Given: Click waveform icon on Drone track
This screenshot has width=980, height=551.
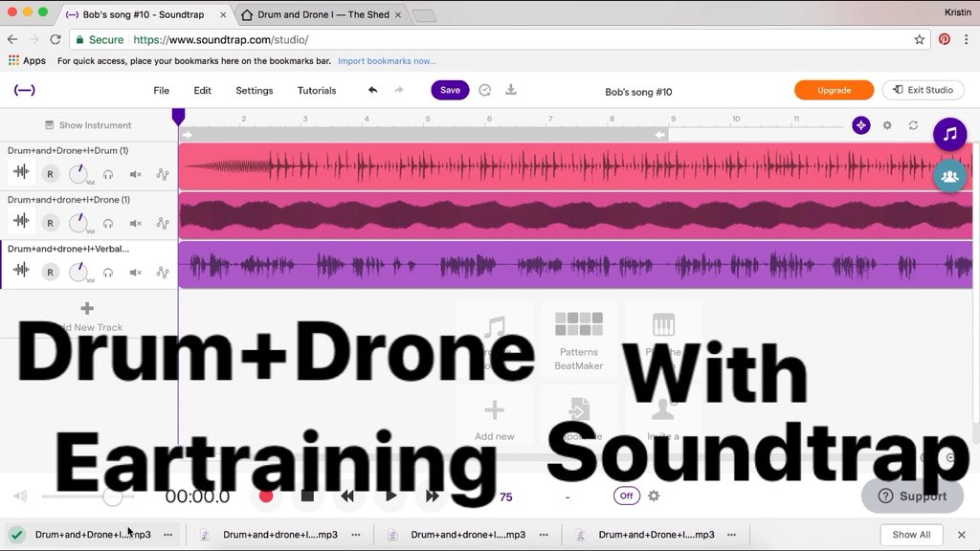Looking at the screenshot, I should (21, 220).
